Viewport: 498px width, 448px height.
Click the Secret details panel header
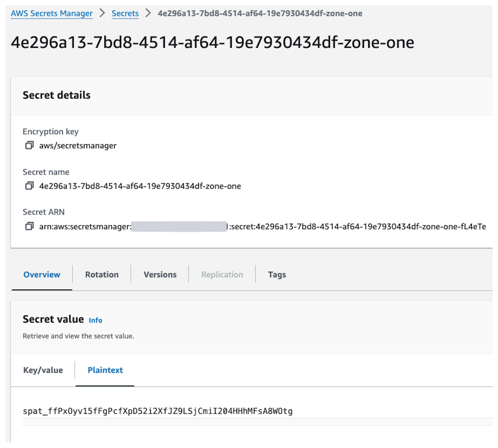pos(57,95)
